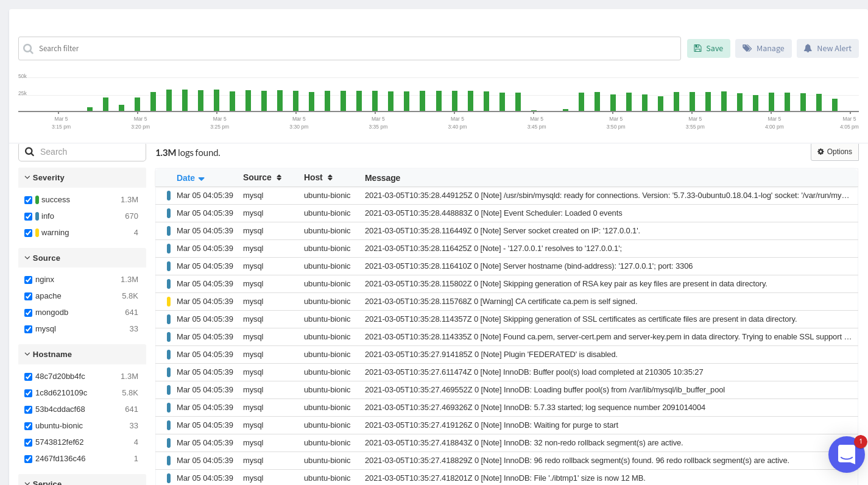Click the yellow warning color marker
868x485 pixels.
click(37, 233)
